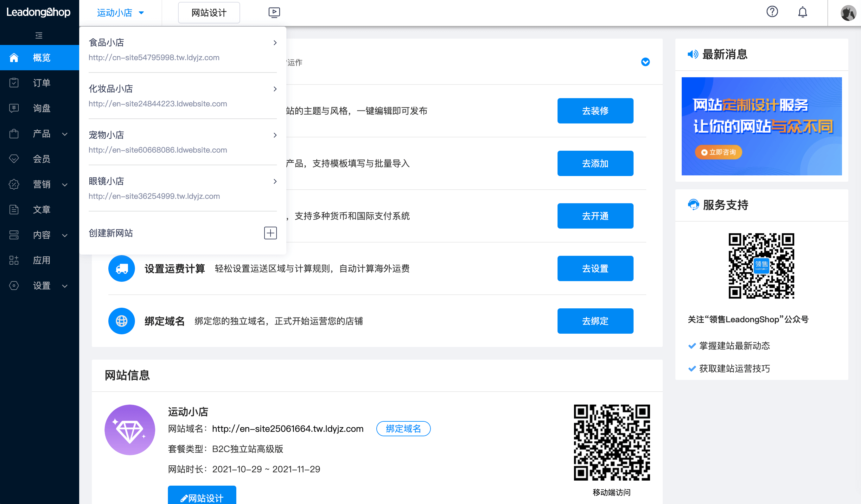This screenshot has width=861, height=504.
Task: Expand the 设置 sidebar submenu
Action: 65,286
